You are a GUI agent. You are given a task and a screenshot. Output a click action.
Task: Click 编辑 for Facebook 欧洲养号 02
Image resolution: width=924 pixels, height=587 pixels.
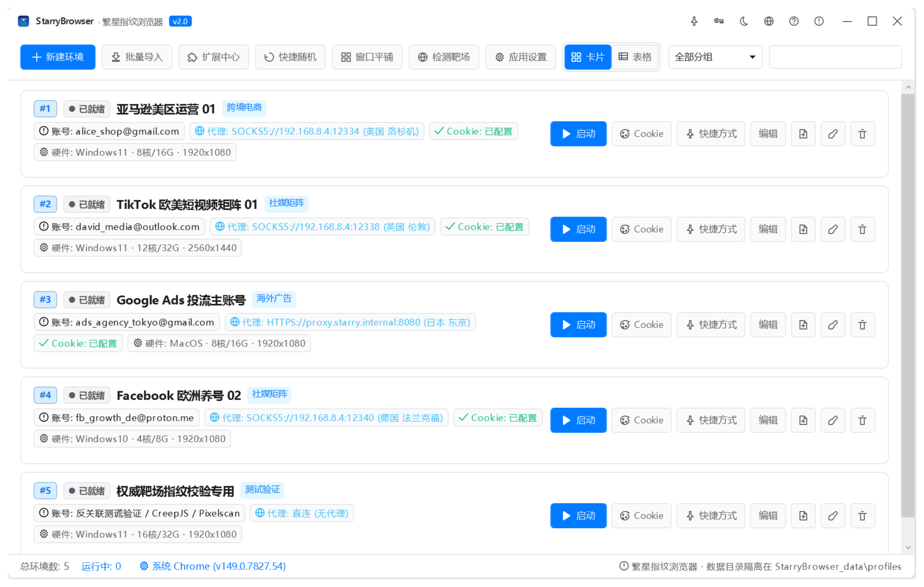pos(768,420)
